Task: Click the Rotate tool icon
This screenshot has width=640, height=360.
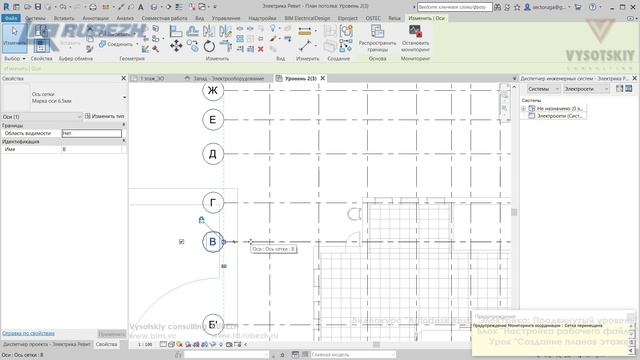Action: (x=209, y=46)
